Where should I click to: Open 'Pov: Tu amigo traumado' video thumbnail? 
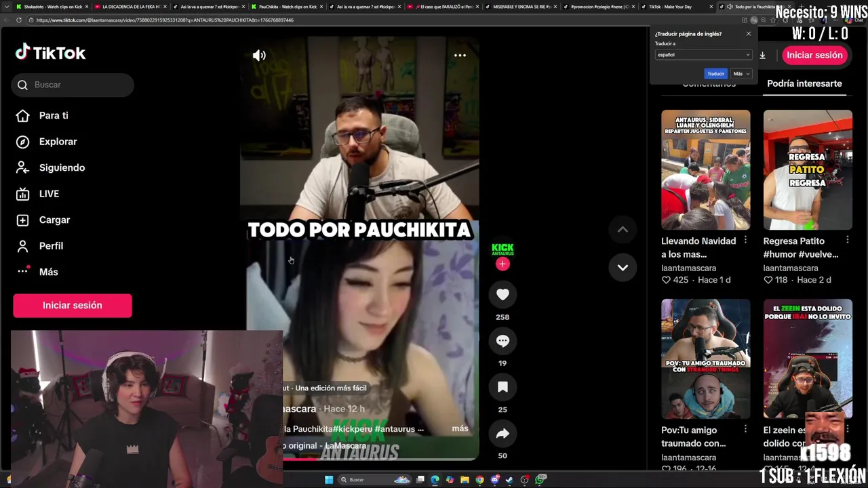(x=706, y=359)
